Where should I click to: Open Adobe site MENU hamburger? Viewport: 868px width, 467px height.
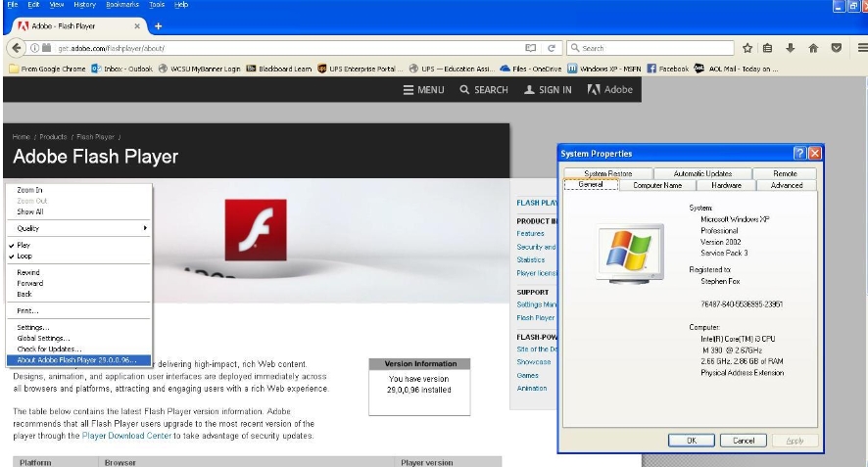tap(423, 90)
